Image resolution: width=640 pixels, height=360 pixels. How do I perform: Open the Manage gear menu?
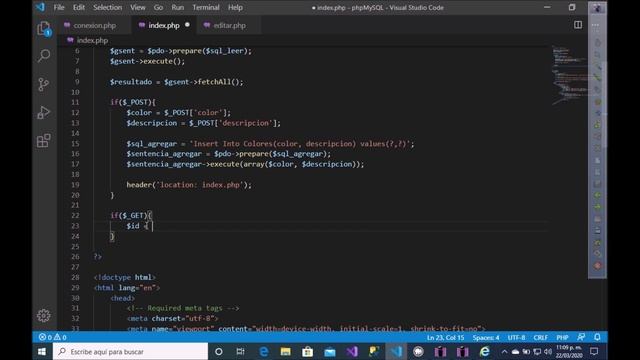point(44,315)
